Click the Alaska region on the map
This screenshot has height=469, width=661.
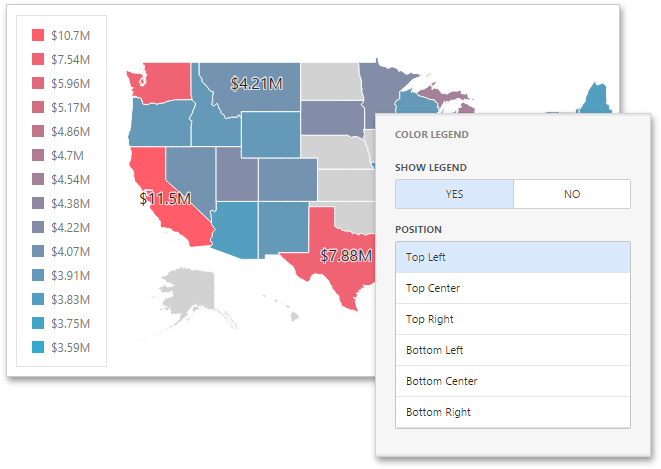point(192,290)
